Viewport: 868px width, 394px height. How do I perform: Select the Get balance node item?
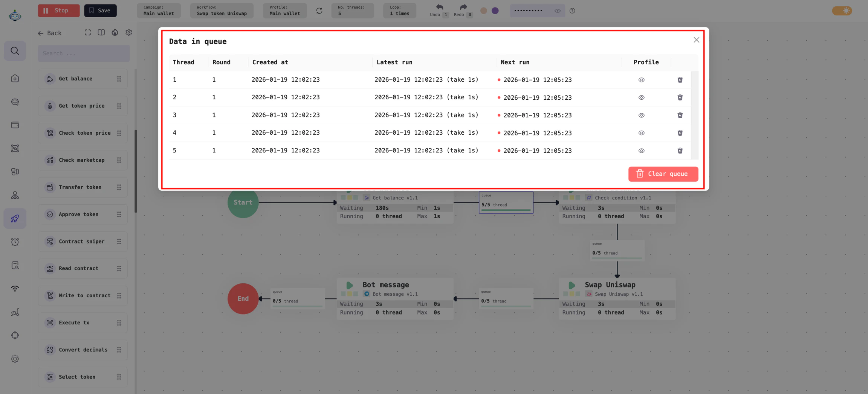point(83,79)
